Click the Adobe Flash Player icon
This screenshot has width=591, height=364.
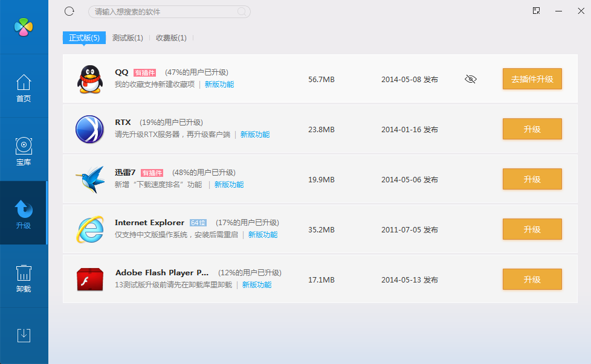tap(90, 280)
